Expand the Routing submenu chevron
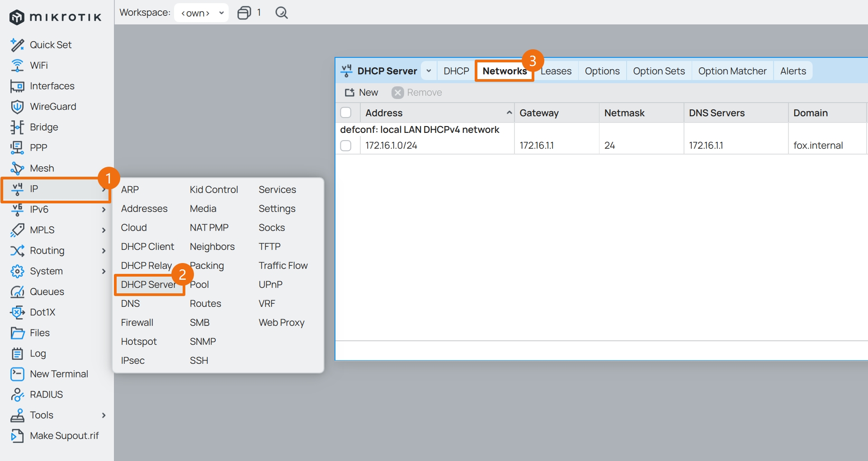This screenshot has height=461, width=868. (x=104, y=251)
